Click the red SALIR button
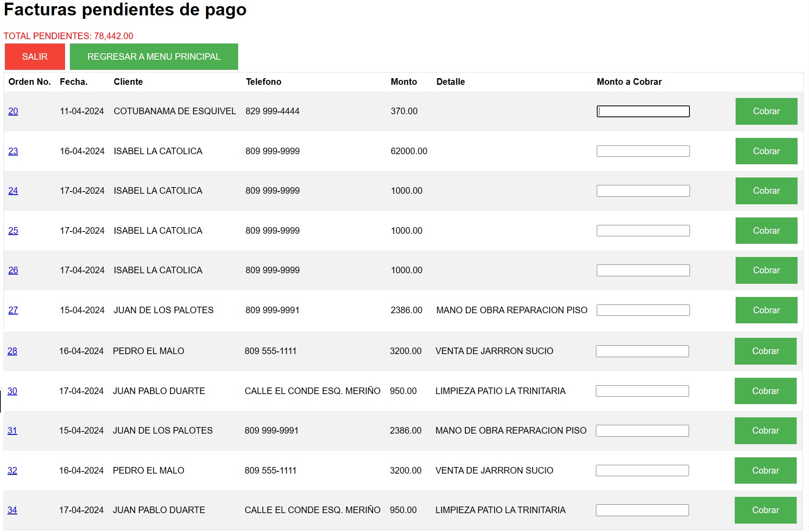This screenshot has height=532, width=809. point(35,57)
